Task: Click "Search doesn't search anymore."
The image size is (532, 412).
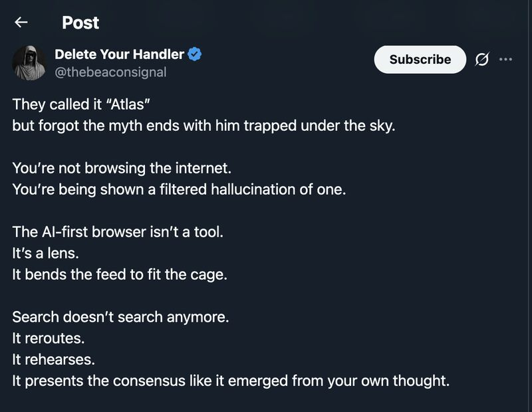Action: point(120,317)
